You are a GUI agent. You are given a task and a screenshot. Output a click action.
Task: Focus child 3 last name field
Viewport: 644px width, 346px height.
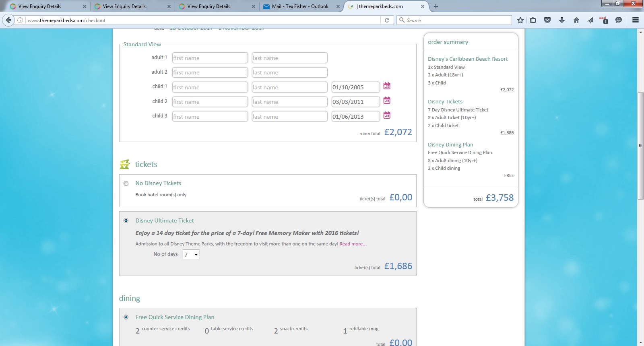click(289, 117)
